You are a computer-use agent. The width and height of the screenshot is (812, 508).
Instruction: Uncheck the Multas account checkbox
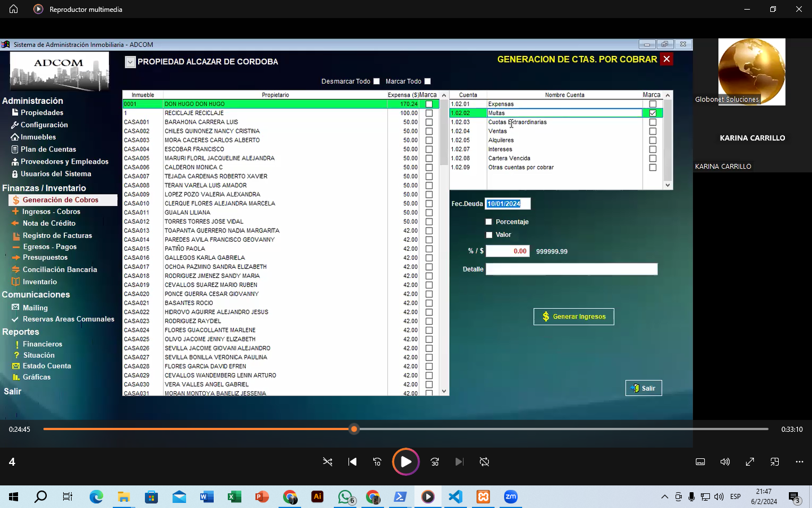point(652,113)
